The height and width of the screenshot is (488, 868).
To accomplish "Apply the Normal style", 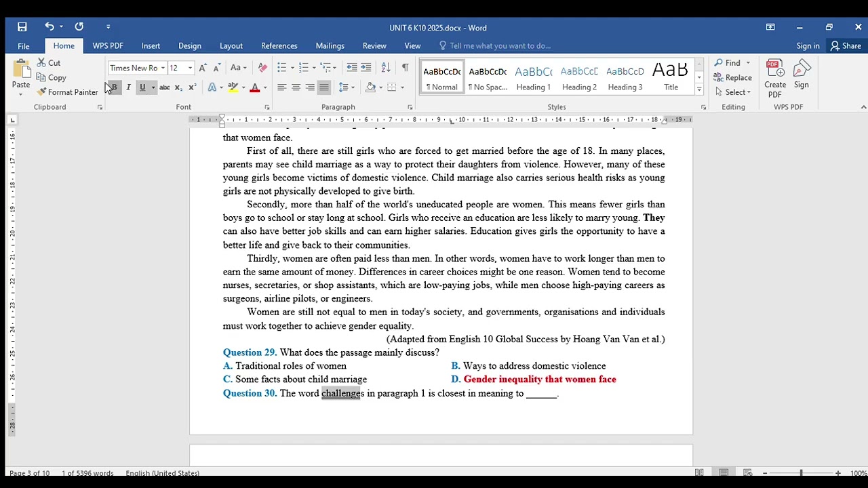I will coord(442,77).
